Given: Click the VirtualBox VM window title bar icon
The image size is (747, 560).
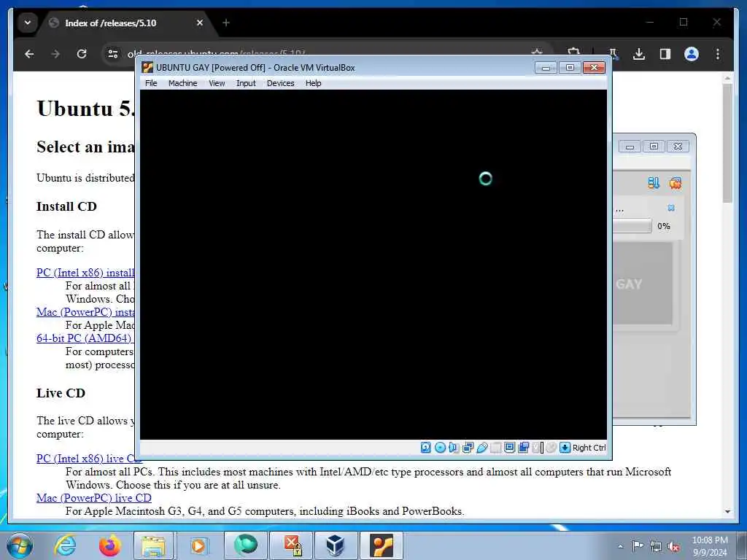Looking at the screenshot, I should pyautogui.click(x=147, y=68).
